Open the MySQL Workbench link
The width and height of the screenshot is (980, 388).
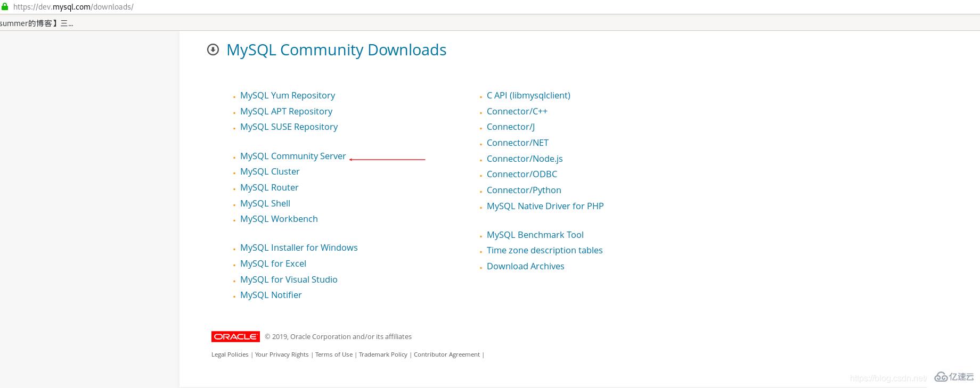(x=279, y=219)
